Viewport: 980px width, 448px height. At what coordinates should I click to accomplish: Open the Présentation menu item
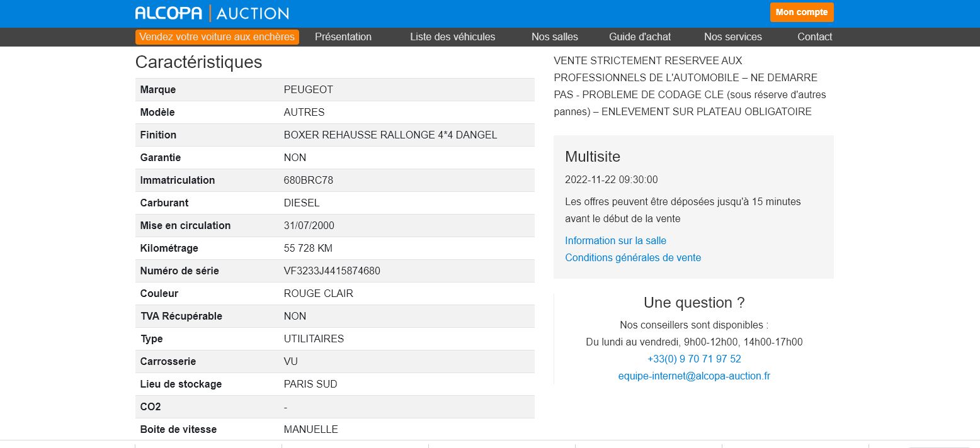coord(343,37)
